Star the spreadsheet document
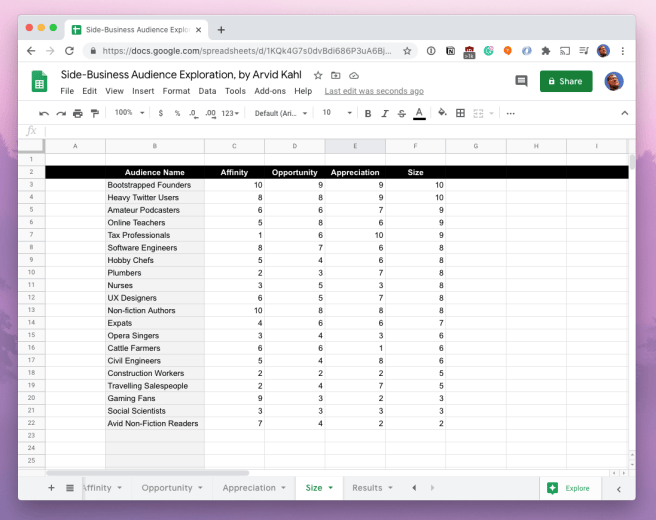The image size is (656, 520). pos(318,76)
